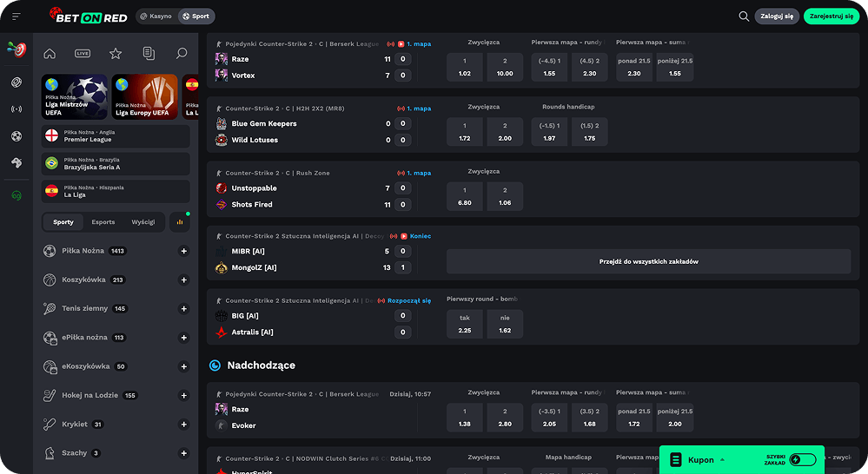The width and height of the screenshot is (868, 474).
Task: Click the header search magnifier icon
Action: point(744,16)
